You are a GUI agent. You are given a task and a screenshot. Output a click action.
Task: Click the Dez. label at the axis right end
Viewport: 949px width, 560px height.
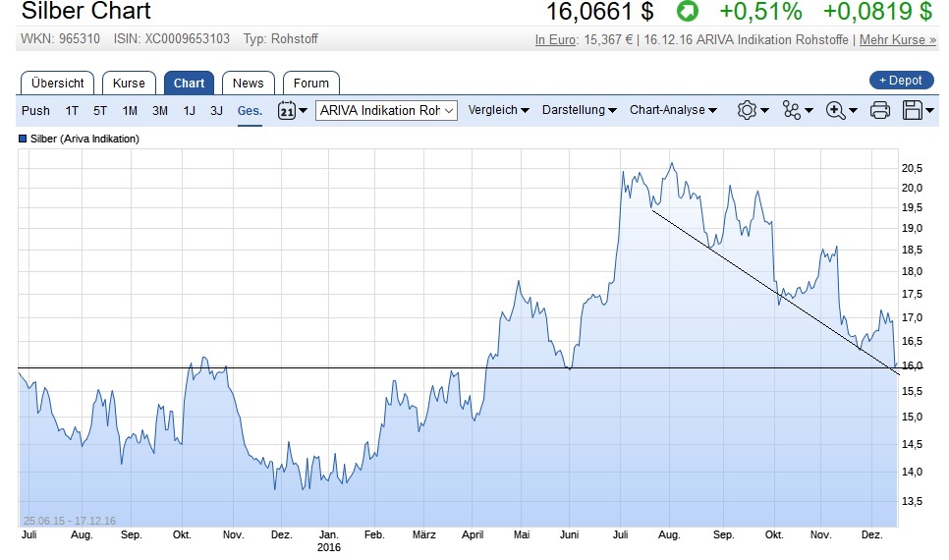(872, 534)
